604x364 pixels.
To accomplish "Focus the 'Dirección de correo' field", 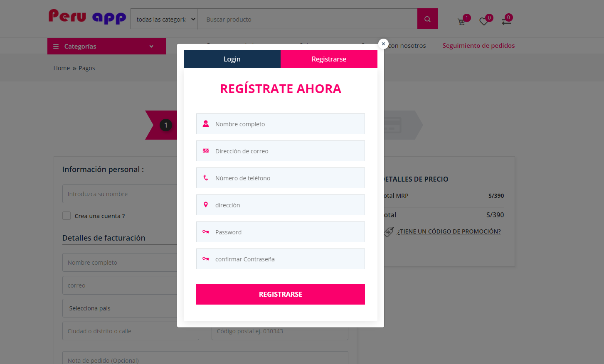I will pos(281,151).
